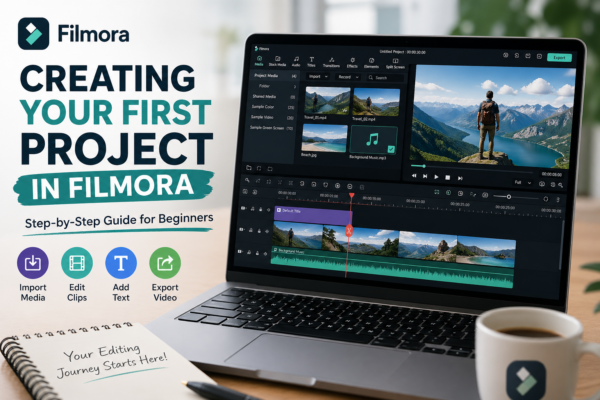Click the teal Edit Clips film icon
The height and width of the screenshot is (400, 600).
77,263
